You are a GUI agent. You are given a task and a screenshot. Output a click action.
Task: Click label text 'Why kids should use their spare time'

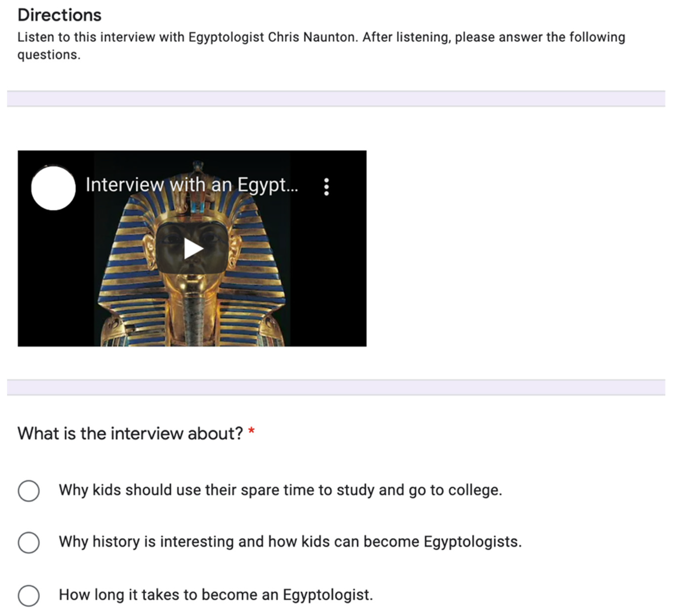[280, 490]
